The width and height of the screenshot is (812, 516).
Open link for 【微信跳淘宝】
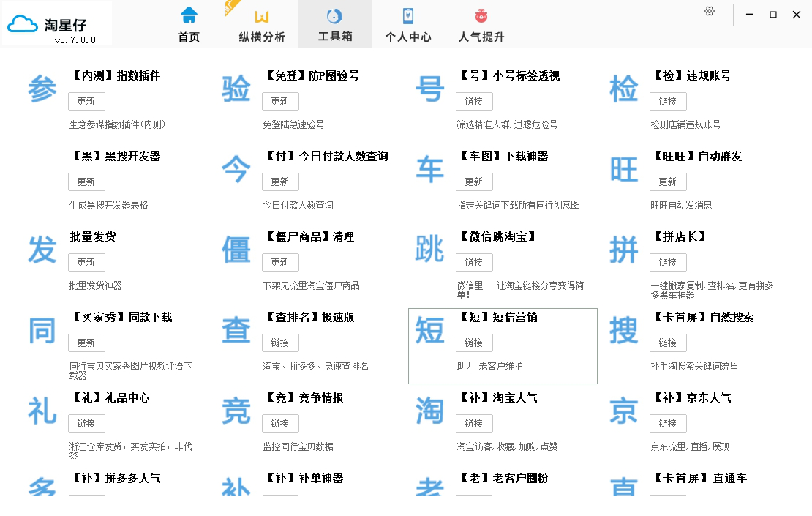(x=474, y=263)
